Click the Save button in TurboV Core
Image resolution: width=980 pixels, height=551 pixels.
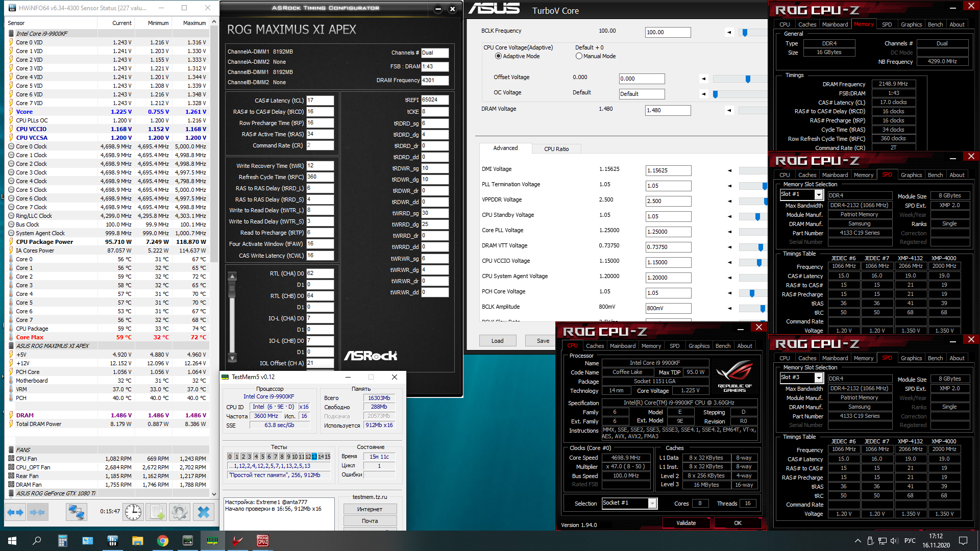pos(543,341)
